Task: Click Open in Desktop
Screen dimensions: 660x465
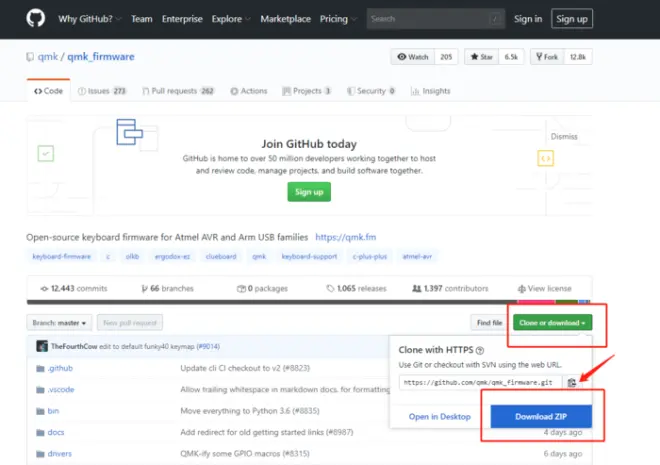Action: pos(439,417)
